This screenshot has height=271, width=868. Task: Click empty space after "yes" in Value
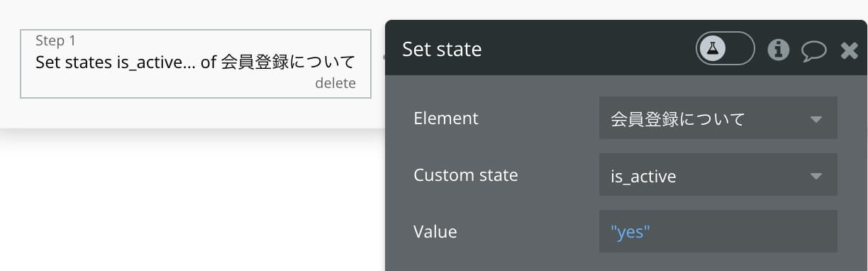coord(743,231)
